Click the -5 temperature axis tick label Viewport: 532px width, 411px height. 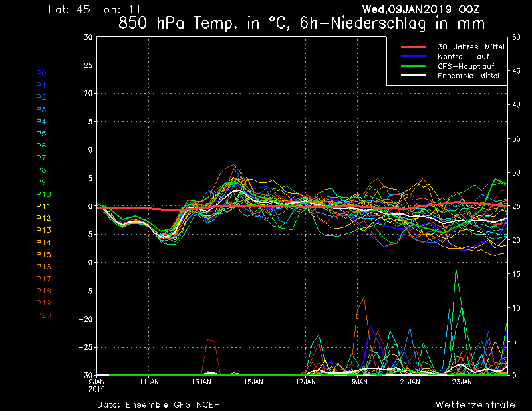pos(86,235)
